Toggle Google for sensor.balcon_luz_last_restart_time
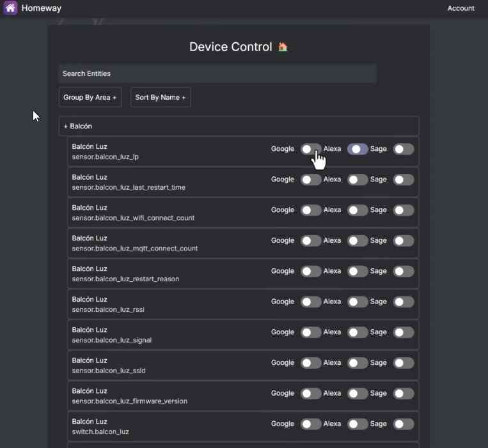The height and width of the screenshot is (448, 488). [311, 180]
